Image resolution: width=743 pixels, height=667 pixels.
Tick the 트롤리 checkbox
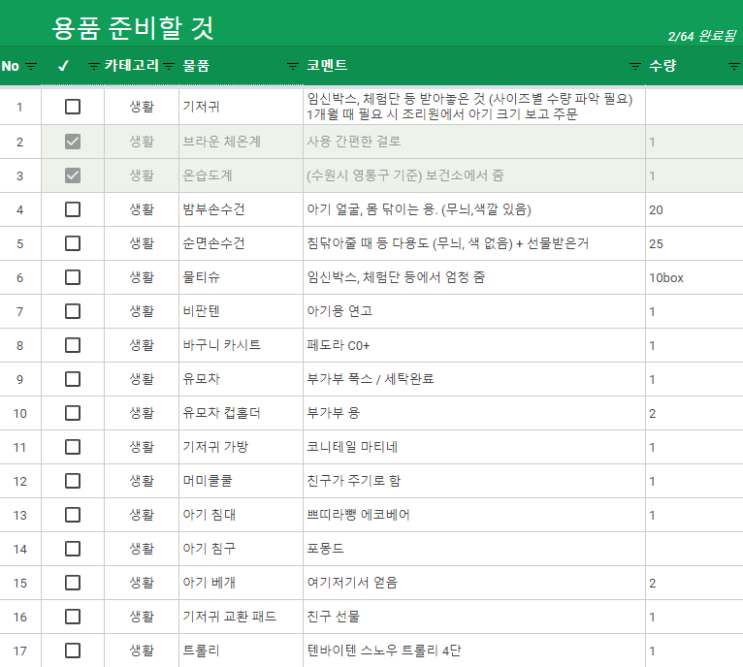pos(72,650)
